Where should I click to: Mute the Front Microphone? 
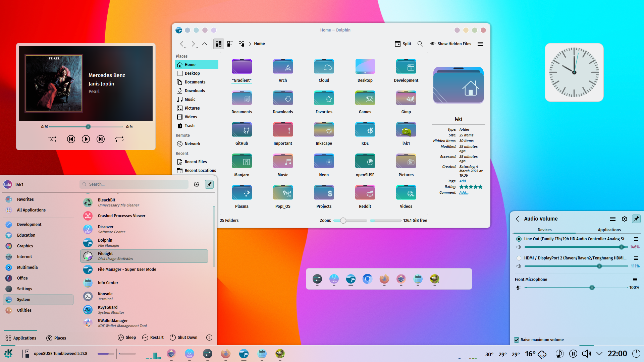pyautogui.click(x=519, y=288)
